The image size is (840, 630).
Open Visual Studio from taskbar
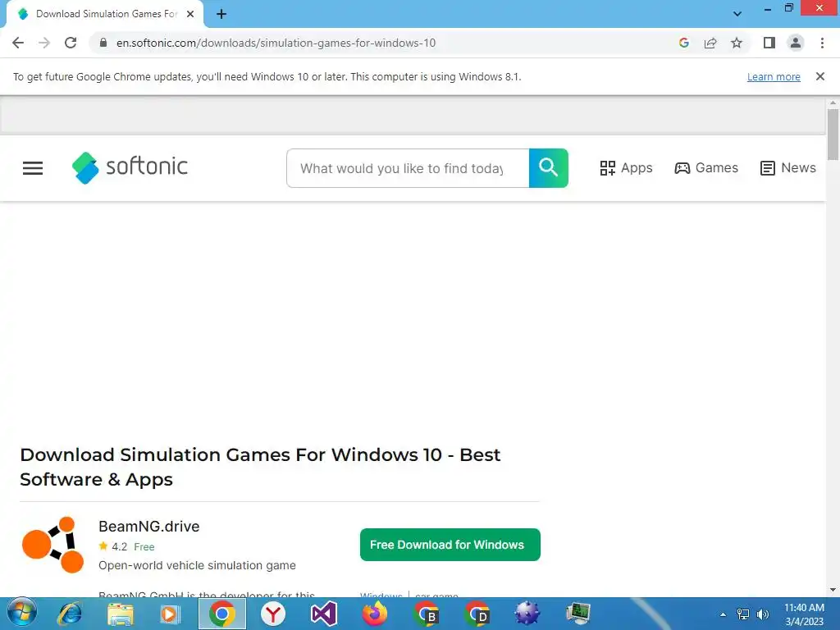tap(323, 614)
